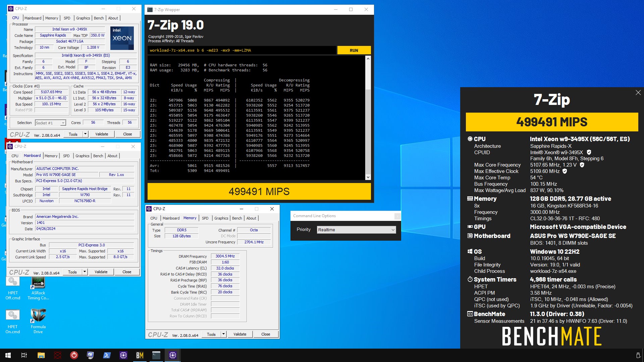The image size is (644, 362).
Task: Click Validate in the top CPU-Z window
Action: click(x=102, y=134)
